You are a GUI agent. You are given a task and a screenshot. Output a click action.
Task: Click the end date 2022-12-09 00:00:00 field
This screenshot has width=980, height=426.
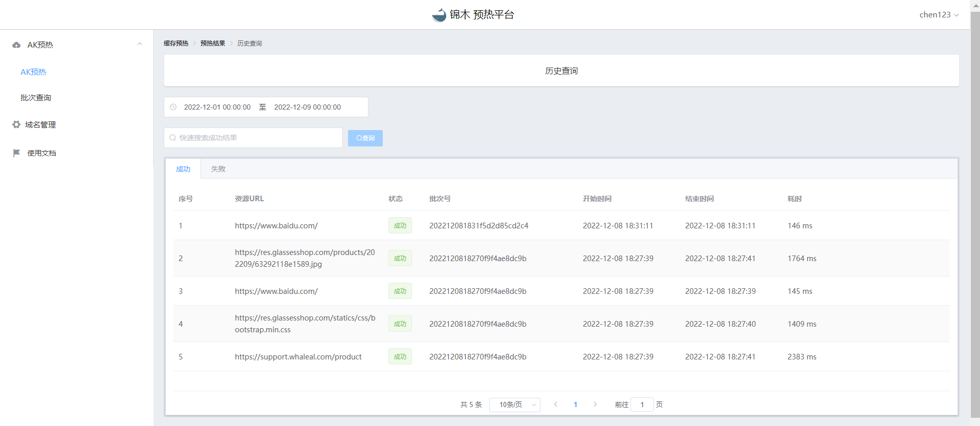[x=308, y=107]
